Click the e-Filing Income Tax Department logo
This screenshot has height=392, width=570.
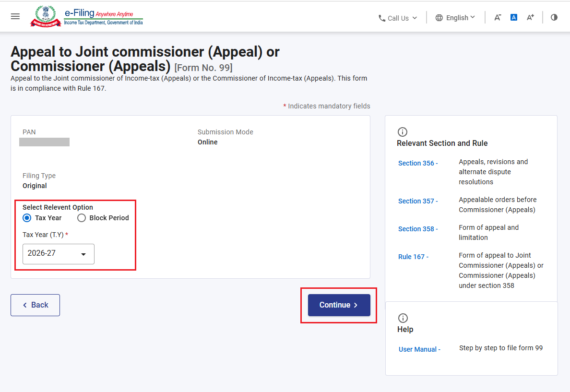[x=86, y=17]
